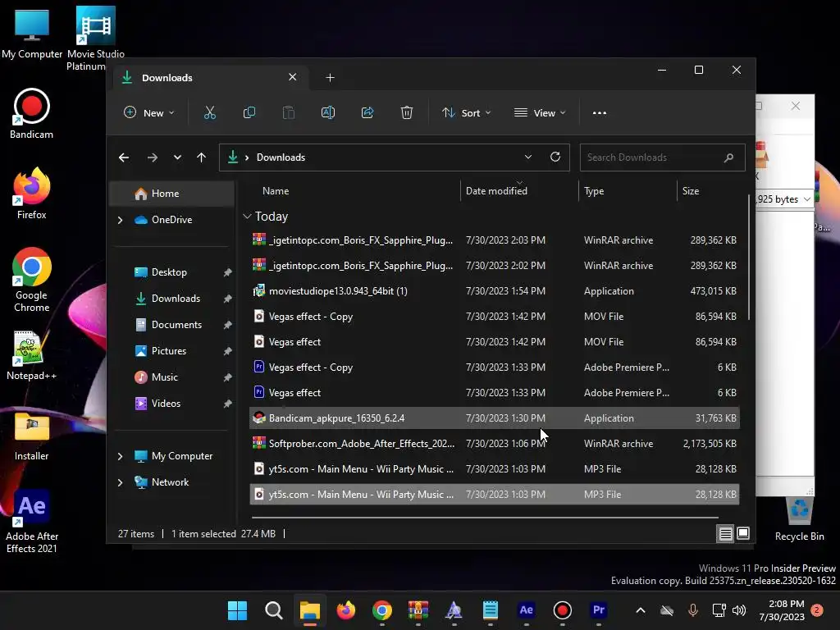The width and height of the screenshot is (840, 630).
Task: Open the Installer folder on the desktop
Action: [x=32, y=436]
